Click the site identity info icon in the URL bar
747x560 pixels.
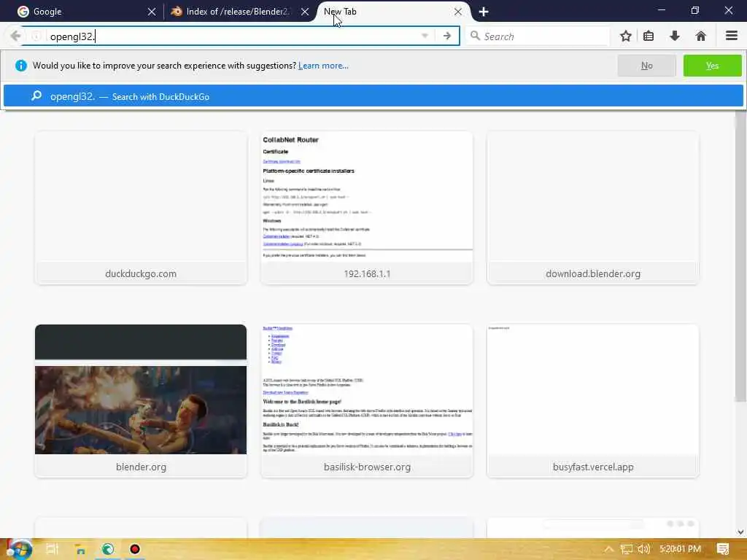coord(36,36)
